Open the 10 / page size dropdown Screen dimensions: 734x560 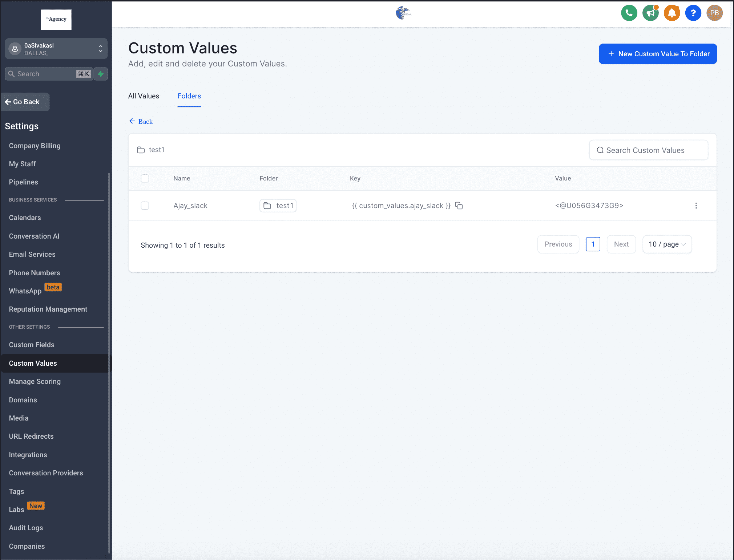pos(667,244)
